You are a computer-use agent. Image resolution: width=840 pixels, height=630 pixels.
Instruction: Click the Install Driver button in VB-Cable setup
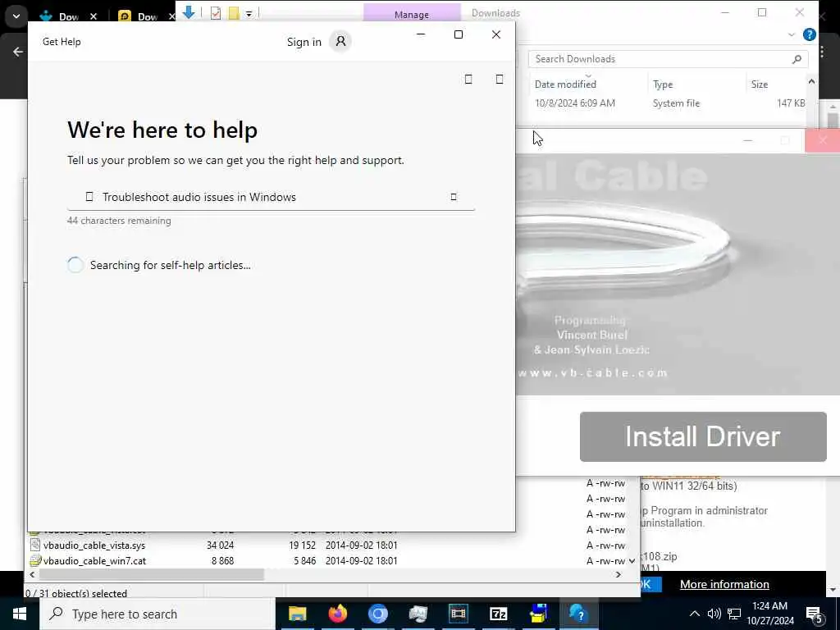[703, 436]
